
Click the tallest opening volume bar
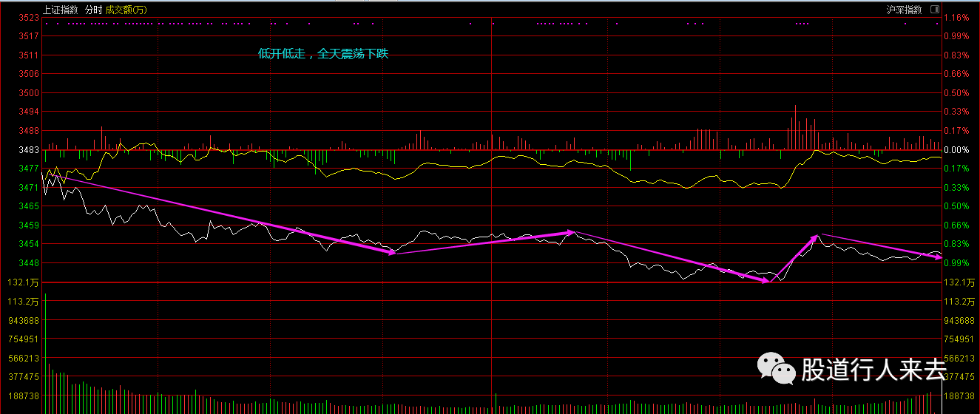coord(45,353)
